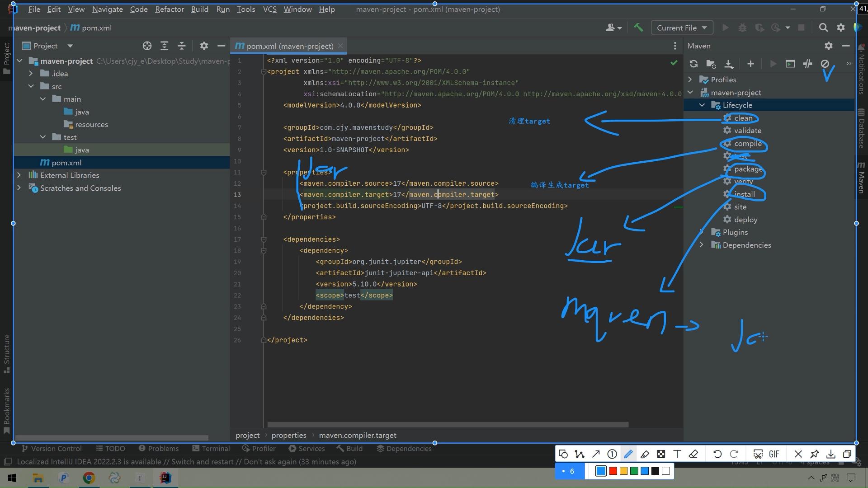
Task: Click properties in the editor breadcrumb
Action: point(289,435)
